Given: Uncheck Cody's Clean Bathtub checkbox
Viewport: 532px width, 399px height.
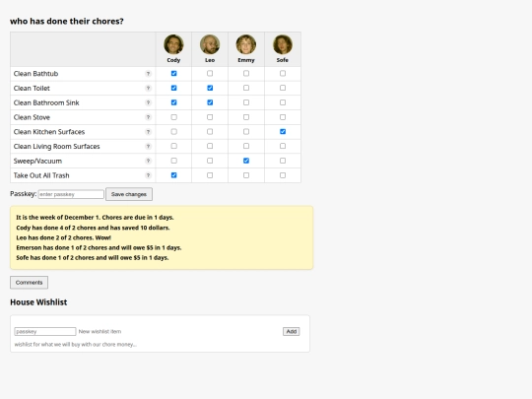Looking at the screenshot, I should pos(173,73).
